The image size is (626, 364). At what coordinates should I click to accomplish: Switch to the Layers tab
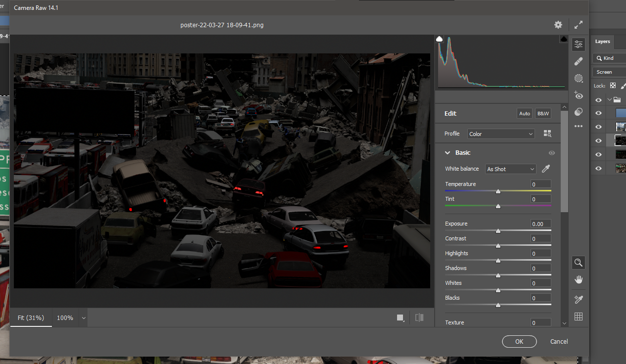tap(602, 42)
